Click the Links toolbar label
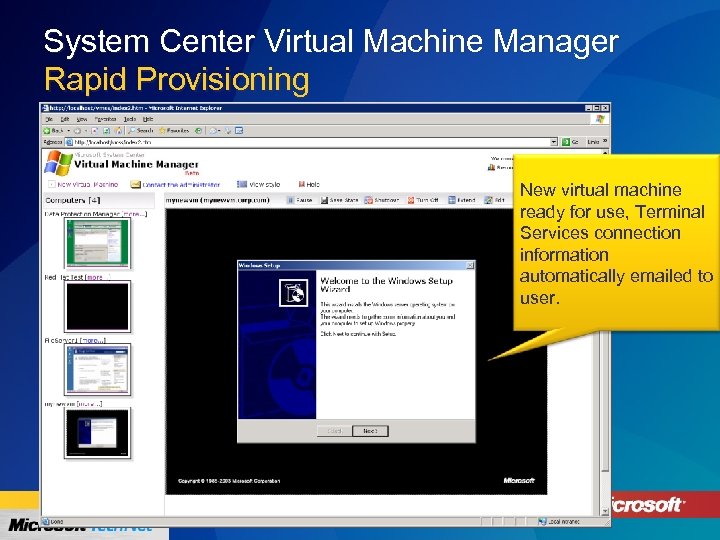720x540 pixels. [593, 142]
